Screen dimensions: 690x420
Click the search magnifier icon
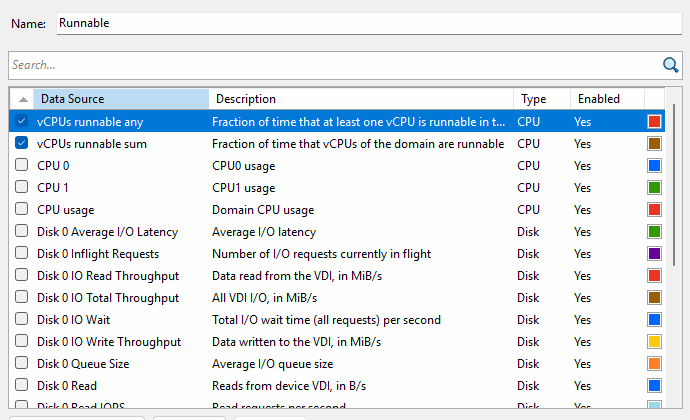pos(671,65)
